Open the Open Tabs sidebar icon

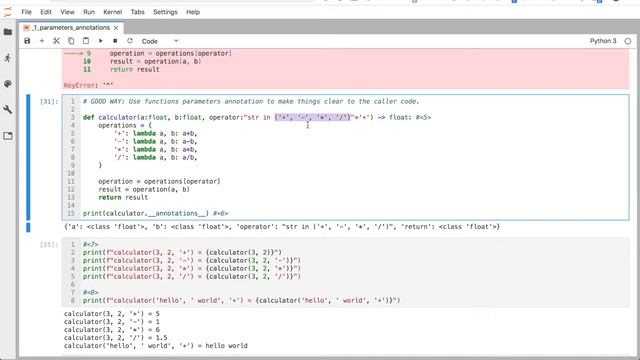click(x=8, y=136)
